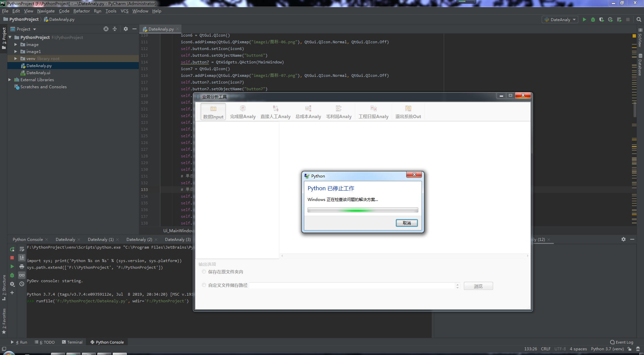This screenshot has height=355, width=644.
Task: Click UTF-8 encoding in status bar
Action: pyautogui.click(x=560, y=349)
